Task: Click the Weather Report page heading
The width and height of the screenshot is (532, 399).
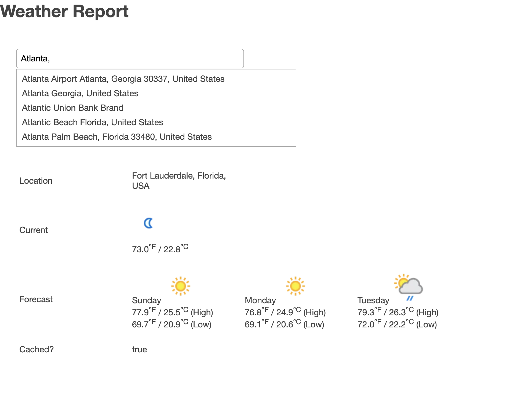Action: [x=64, y=11]
